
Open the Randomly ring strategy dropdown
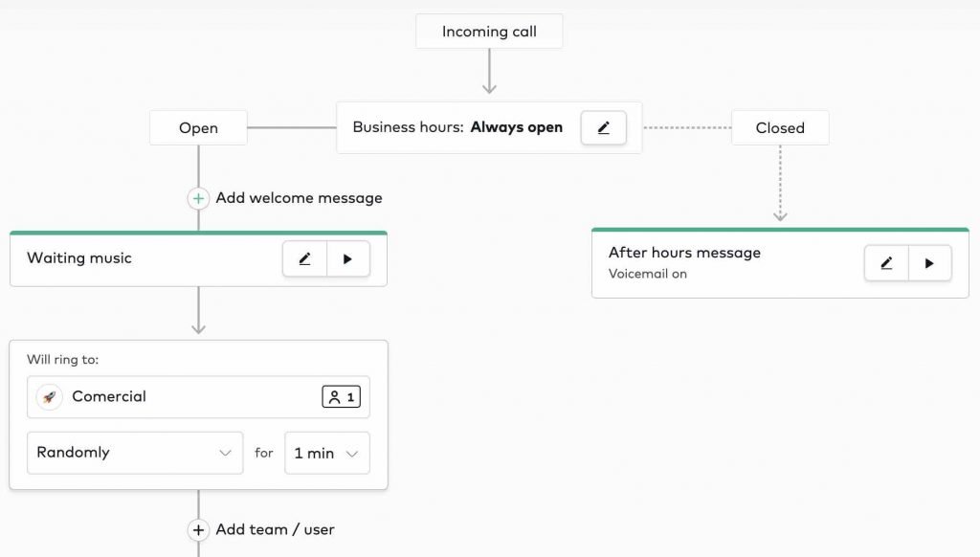(x=134, y=452)
